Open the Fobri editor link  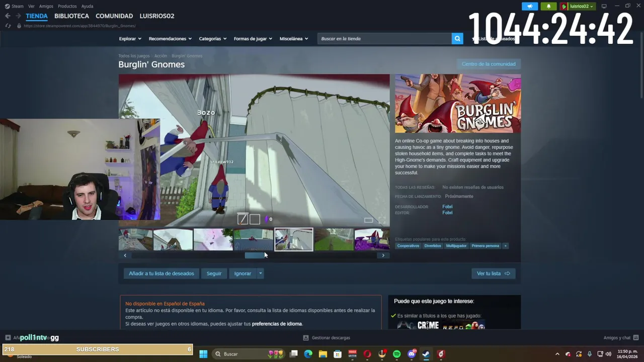(x=447, y=213)
